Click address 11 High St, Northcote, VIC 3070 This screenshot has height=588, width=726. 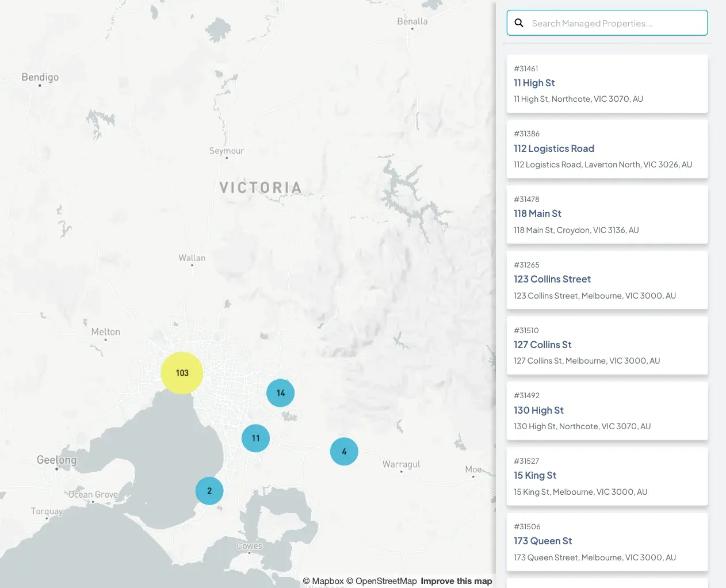(x=578, y=99)
